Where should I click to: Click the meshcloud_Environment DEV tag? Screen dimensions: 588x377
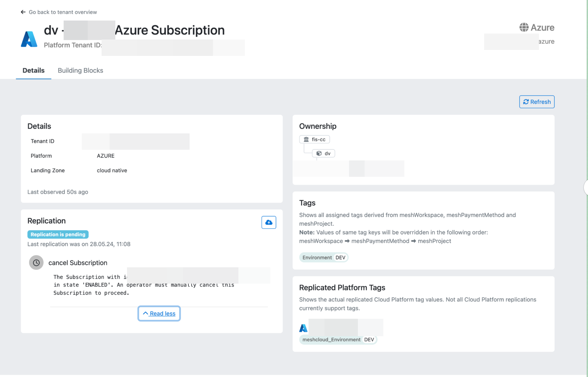pos(338,340)
